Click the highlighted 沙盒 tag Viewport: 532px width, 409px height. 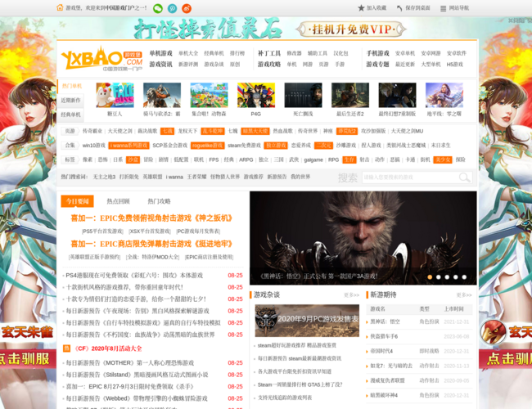[133, 160]
